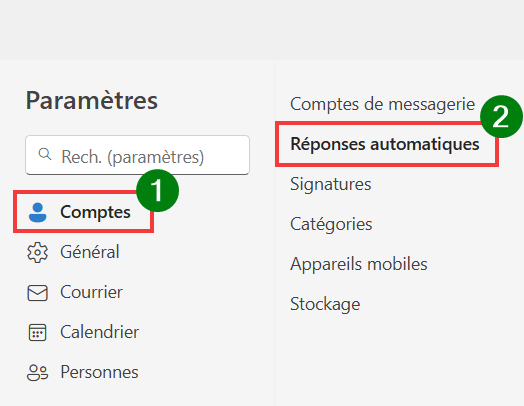Viewport: 524px width, 406px height.
Task: Click the magnifier icon in the search box
Action: pyautogui.click(x=45, y=154)
